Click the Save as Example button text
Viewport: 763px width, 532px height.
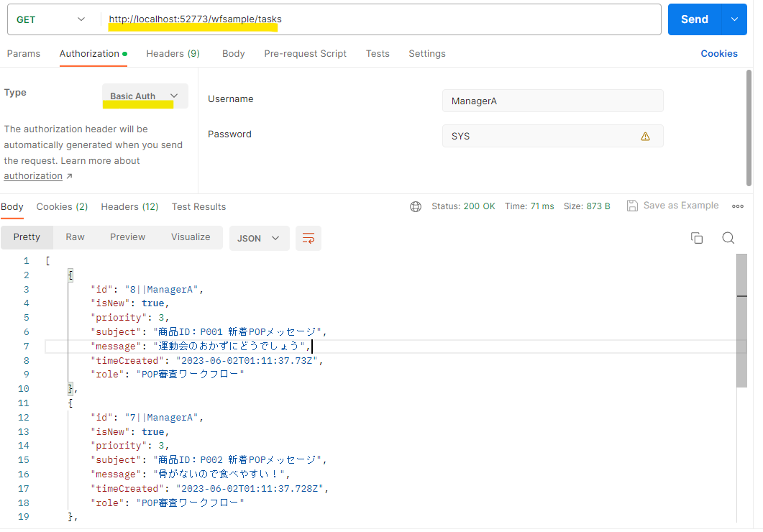coord(681,205)
